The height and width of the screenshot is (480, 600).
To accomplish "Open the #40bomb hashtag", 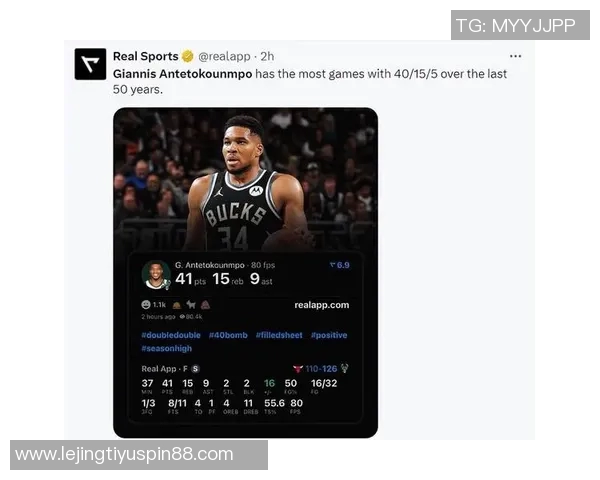I will (x=228, y=335).
